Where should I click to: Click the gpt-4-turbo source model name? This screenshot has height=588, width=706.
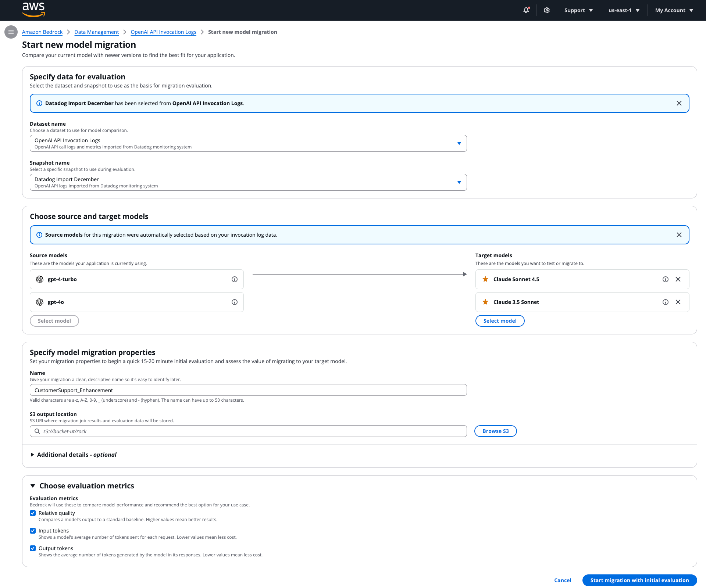tap(62, 279)
